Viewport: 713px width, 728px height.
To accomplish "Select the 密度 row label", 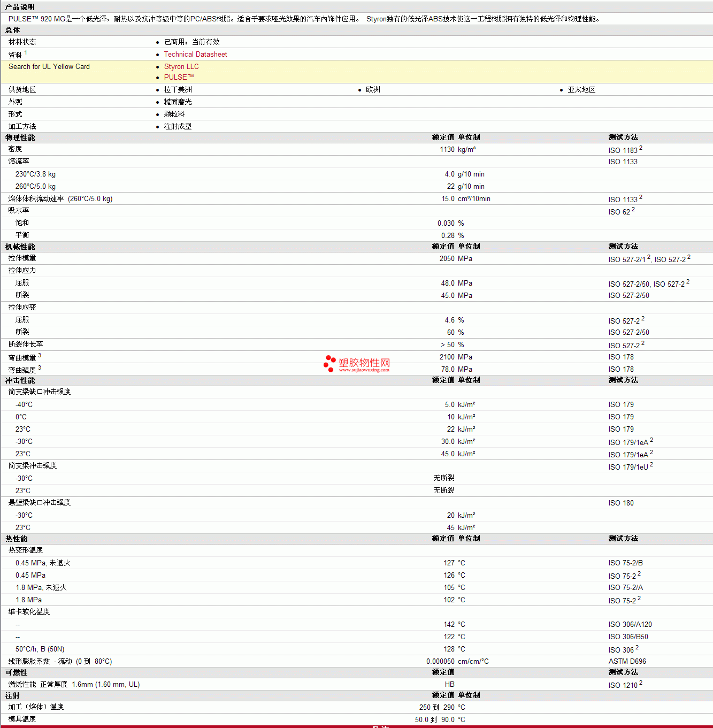I will tap(15, 149).
